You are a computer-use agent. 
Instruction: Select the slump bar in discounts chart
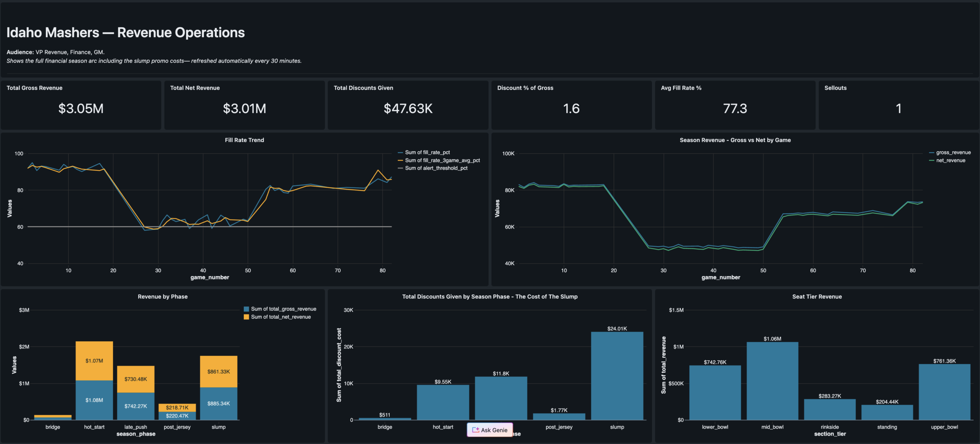(617, 376)
